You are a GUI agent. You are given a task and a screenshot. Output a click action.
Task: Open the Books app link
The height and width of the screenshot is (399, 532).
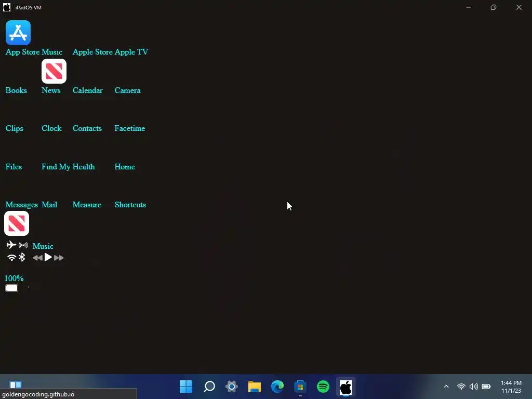click(x=16, y=90)
